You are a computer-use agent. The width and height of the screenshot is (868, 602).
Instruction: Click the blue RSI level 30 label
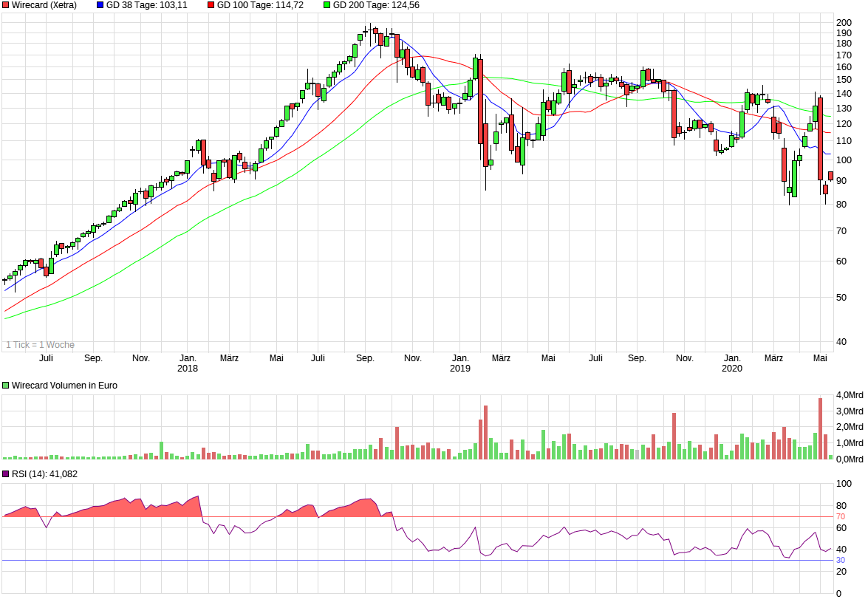pos(841,561)
